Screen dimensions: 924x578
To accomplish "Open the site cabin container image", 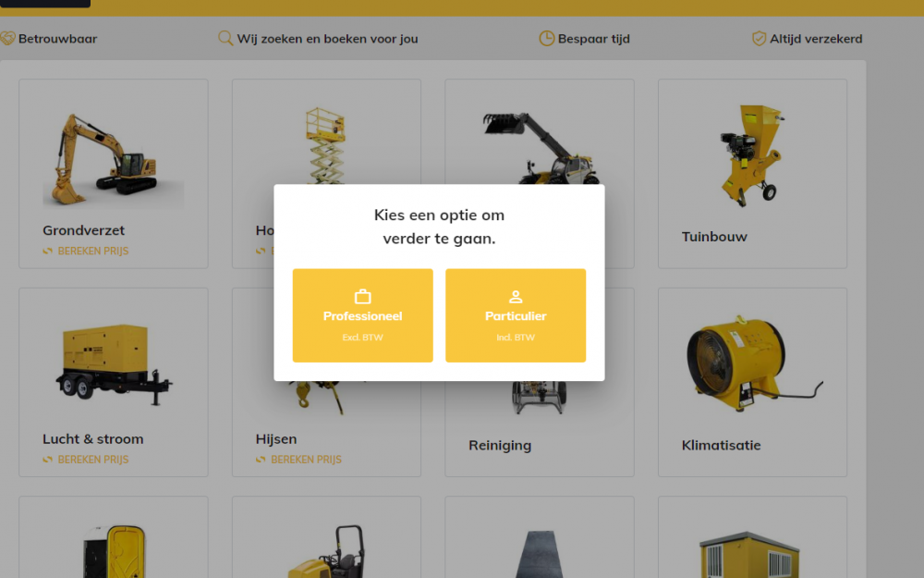I will coord(749,554).
